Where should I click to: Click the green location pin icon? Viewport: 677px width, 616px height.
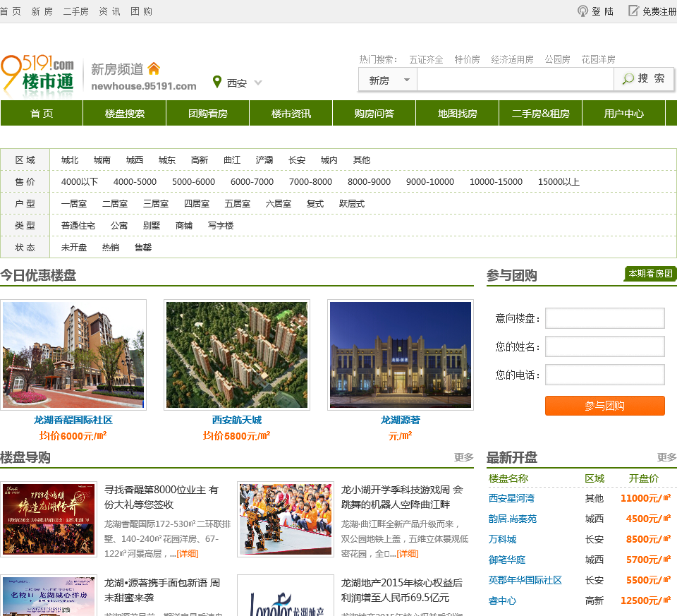pos(217,83)
